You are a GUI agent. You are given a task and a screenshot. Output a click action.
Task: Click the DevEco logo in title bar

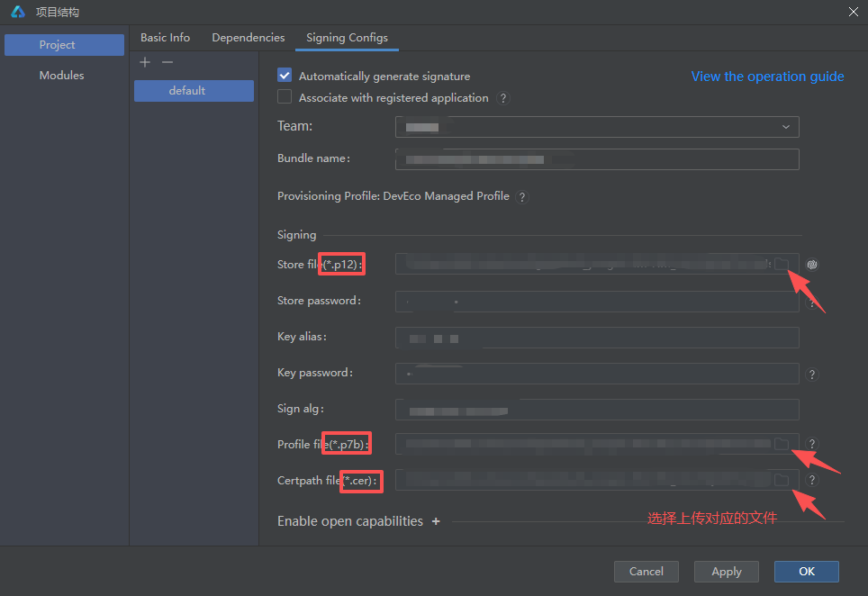tap(18, 12)
